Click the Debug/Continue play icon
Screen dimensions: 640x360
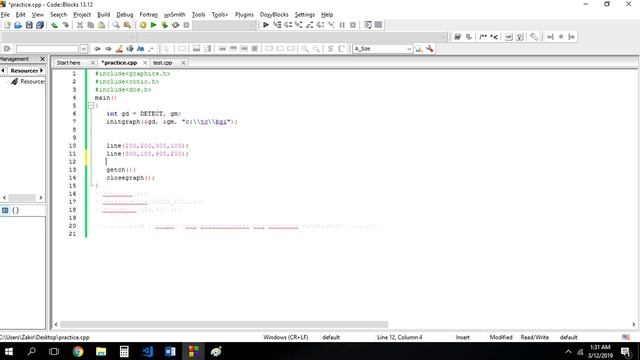pos(266,25)
